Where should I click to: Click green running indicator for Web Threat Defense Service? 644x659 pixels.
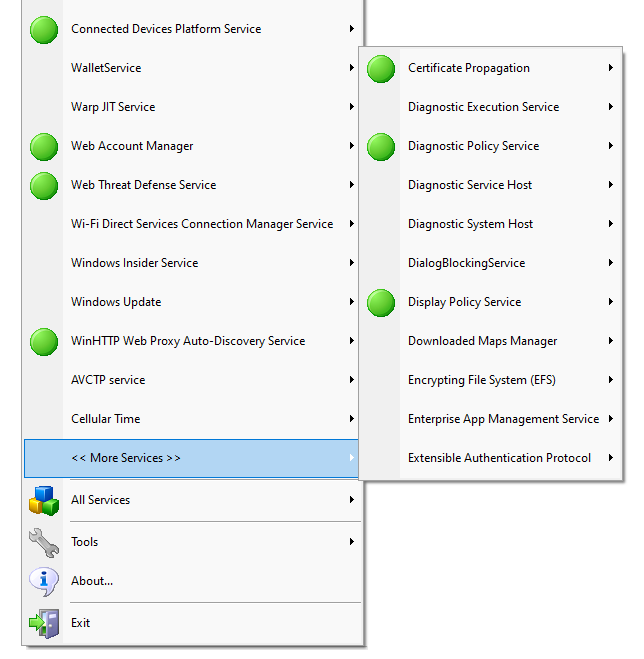tap(44, 186)
